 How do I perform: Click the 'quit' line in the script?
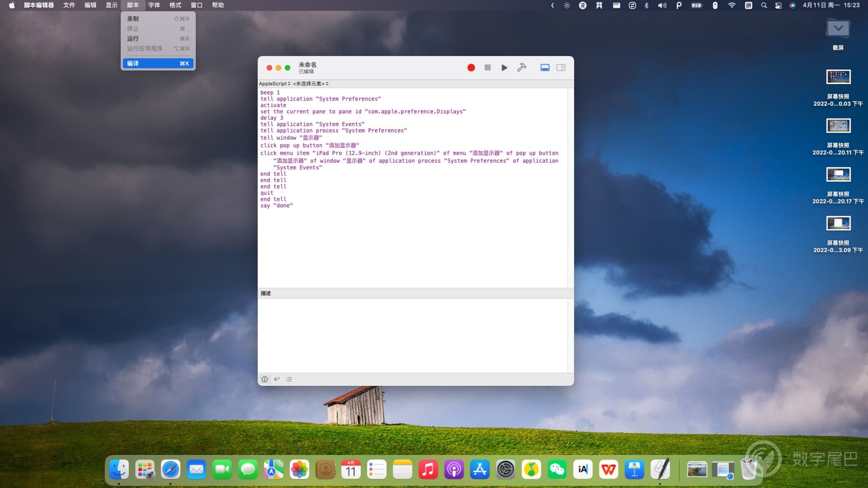coord(267,193)
